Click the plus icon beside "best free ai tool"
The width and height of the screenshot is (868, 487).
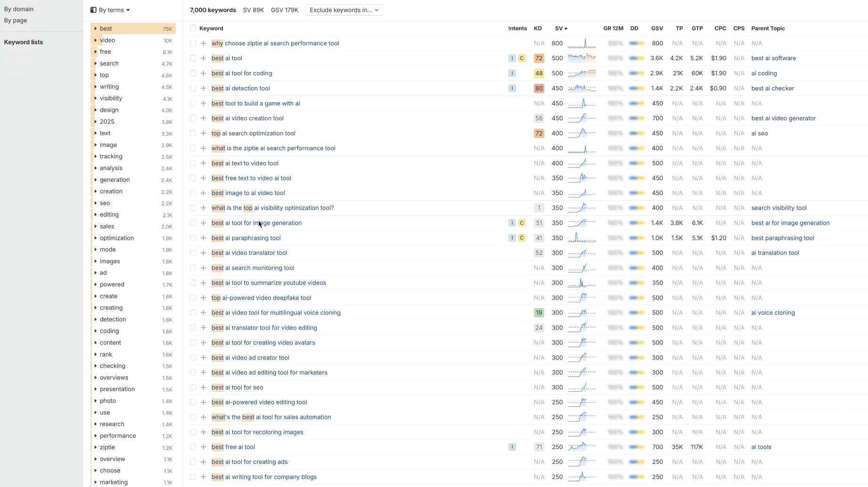click(x=203, y=447)
